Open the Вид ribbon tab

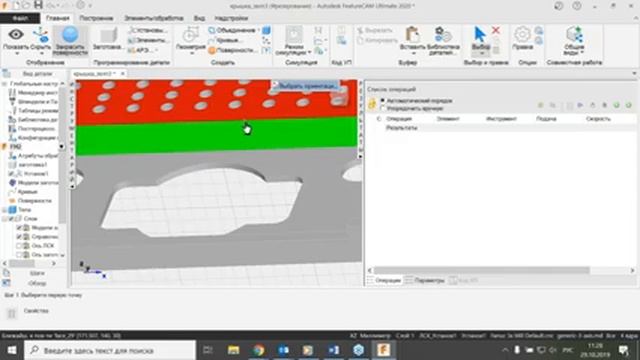[x=199, y=18]
